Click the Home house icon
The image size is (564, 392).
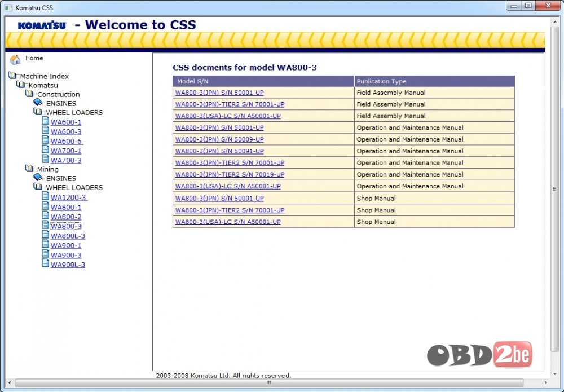pos(15,60)
